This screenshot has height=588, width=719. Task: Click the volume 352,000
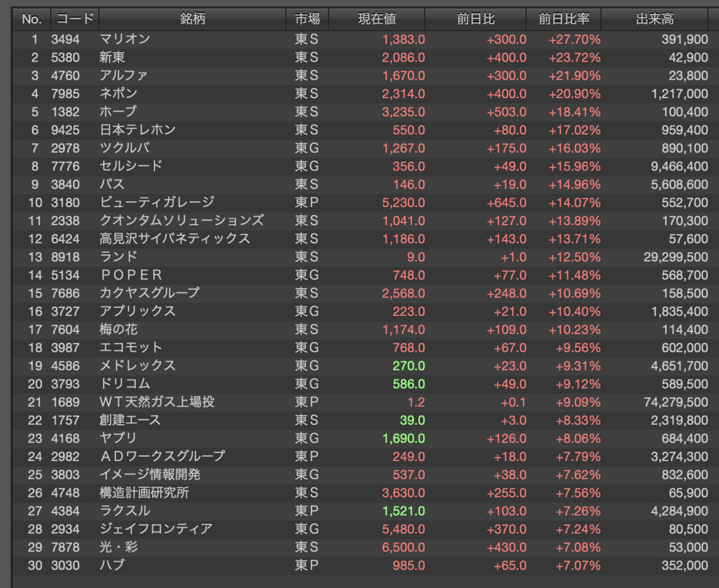[x=685, y=565]
